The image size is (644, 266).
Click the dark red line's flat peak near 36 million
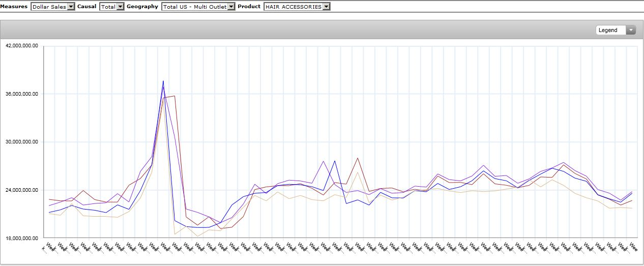(174, 96)
